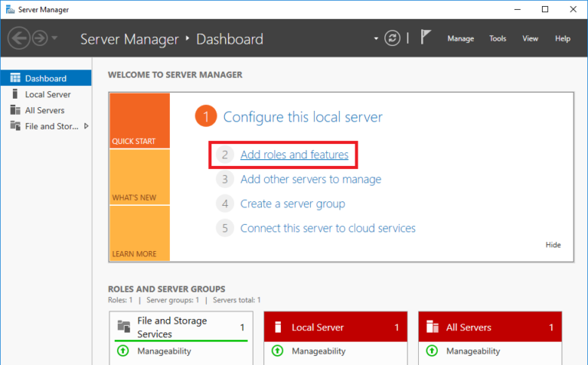
Task: Click the Add roles and features link
Action: tap(294, 155)
